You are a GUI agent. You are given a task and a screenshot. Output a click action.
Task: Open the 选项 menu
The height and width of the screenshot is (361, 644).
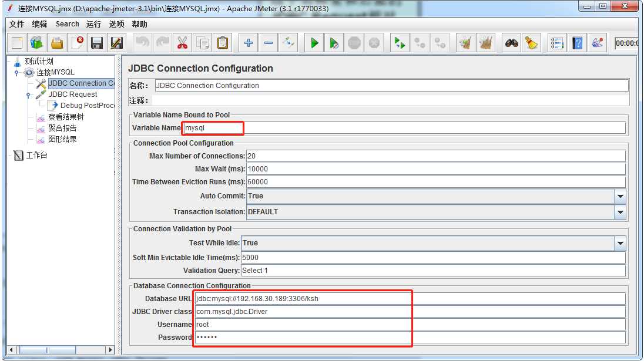point(117,24)
